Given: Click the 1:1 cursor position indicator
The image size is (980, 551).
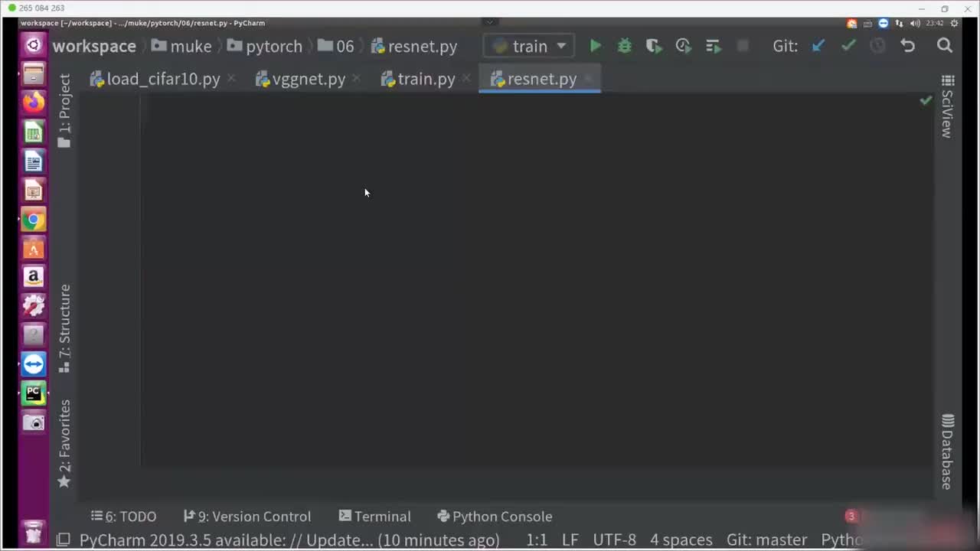Looking at the screenshot, I should (x=537, y=540).
